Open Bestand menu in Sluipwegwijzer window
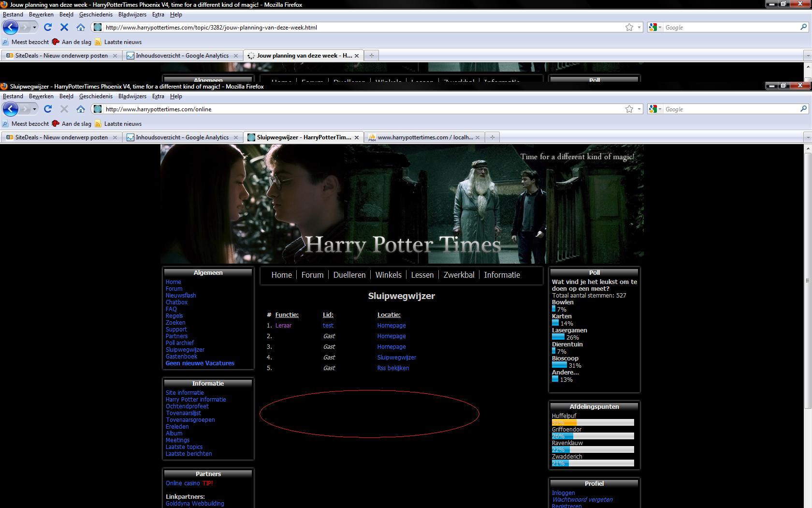 (x=13, y=96)
